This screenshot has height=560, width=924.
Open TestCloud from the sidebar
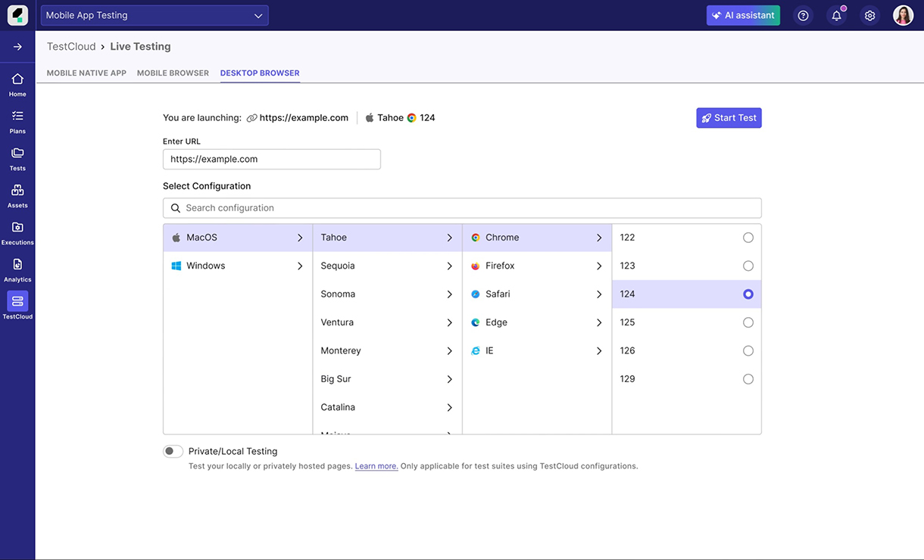(17, 306)
